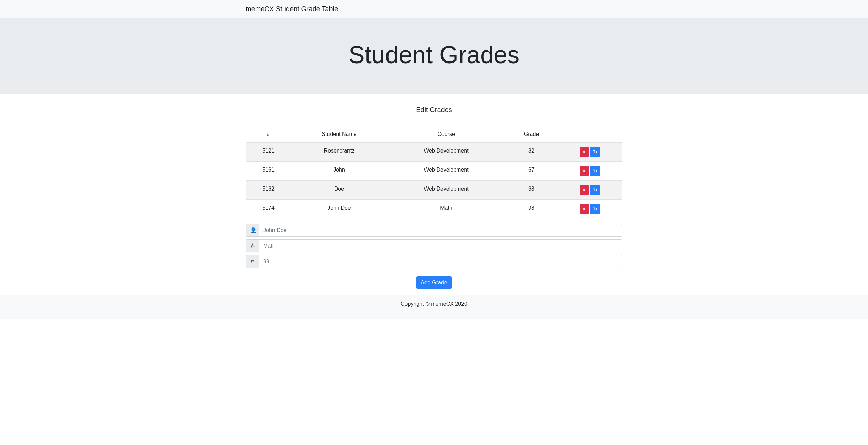868x445 pixels.
Task: Delete John's Web Development record
Action: click(584, 171)
